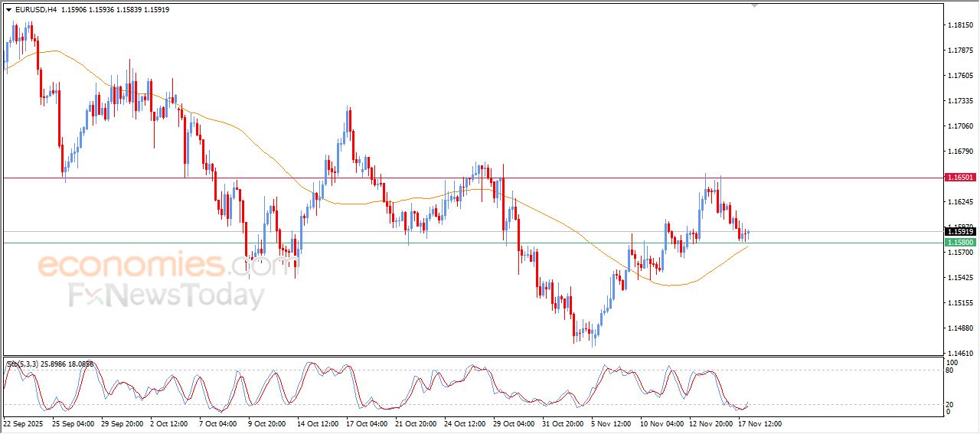Click the economies.com watermark logo

coord(153,265)
